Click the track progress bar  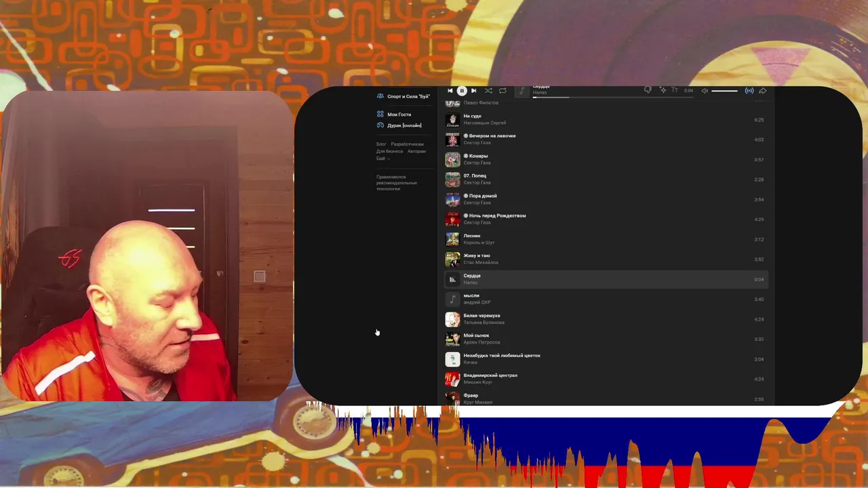click(613, 97)
